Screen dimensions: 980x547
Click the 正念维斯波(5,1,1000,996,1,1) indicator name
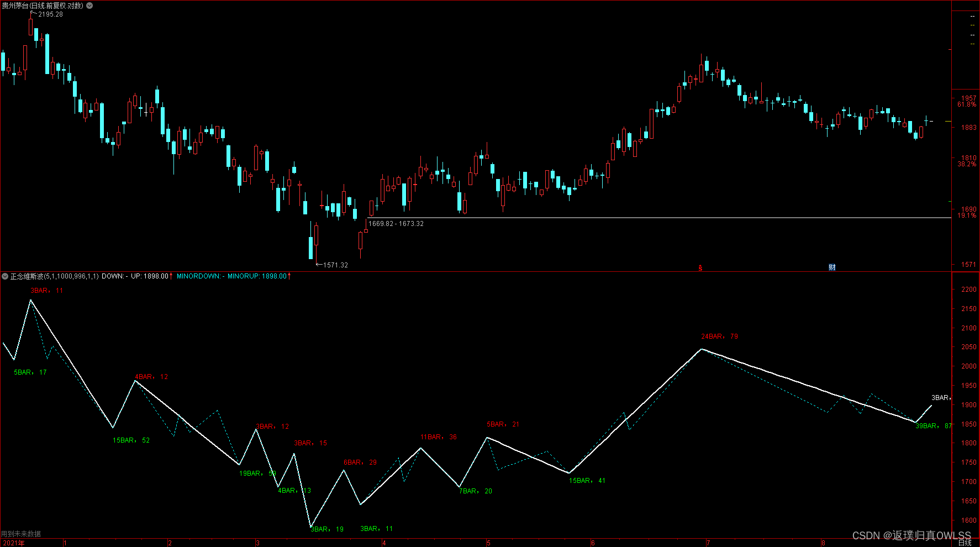click(55, 276)
